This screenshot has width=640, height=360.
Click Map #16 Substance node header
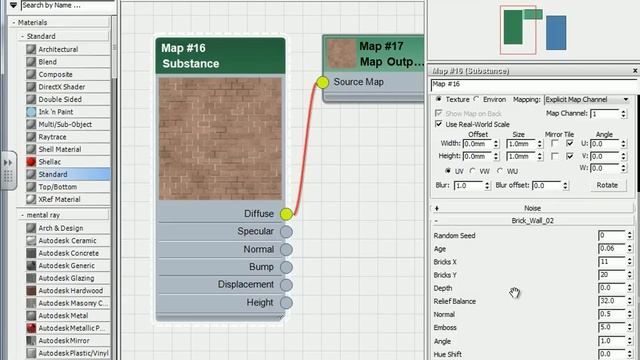(220, 56)
